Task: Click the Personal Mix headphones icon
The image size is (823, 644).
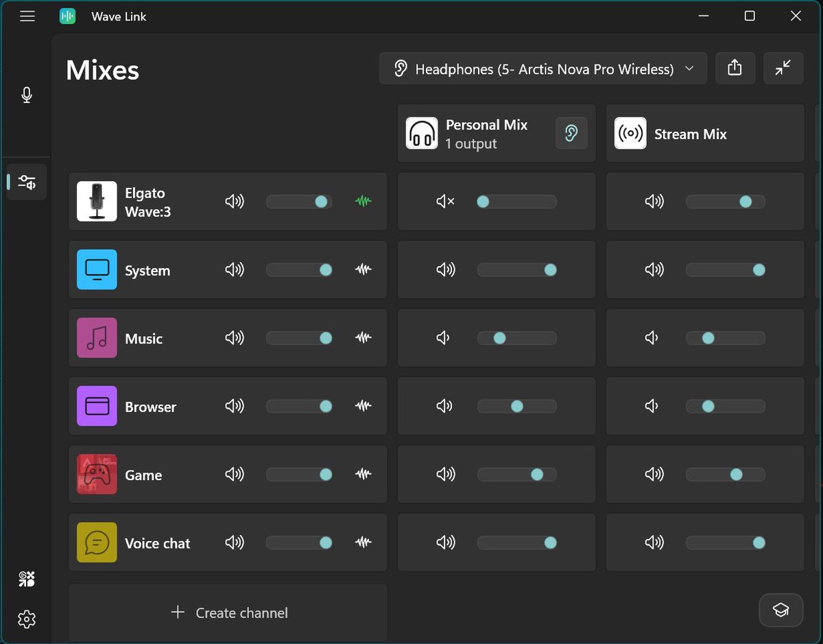Action: (422, 133)
